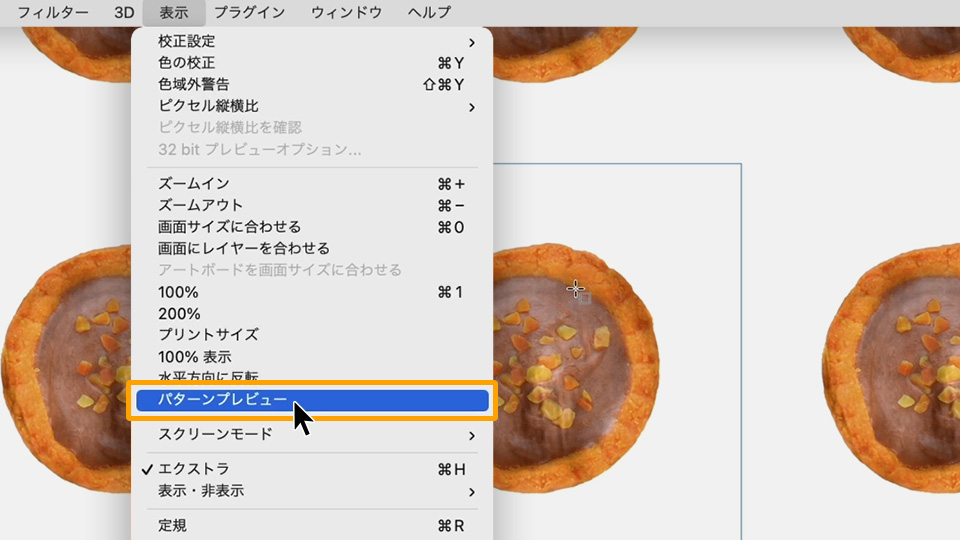The image size is (960, 540).
Task: Open the プラグイン menu
Action: pyautogui.click(x=249, y=12)
